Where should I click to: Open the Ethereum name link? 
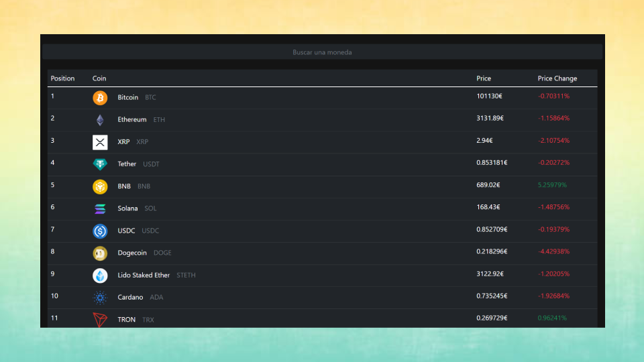pos(131,120)
